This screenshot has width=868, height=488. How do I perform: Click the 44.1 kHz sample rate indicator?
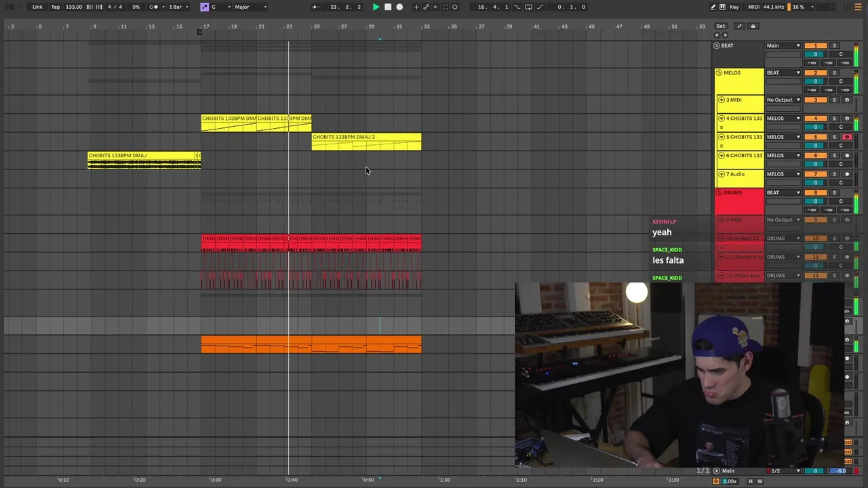773,7
